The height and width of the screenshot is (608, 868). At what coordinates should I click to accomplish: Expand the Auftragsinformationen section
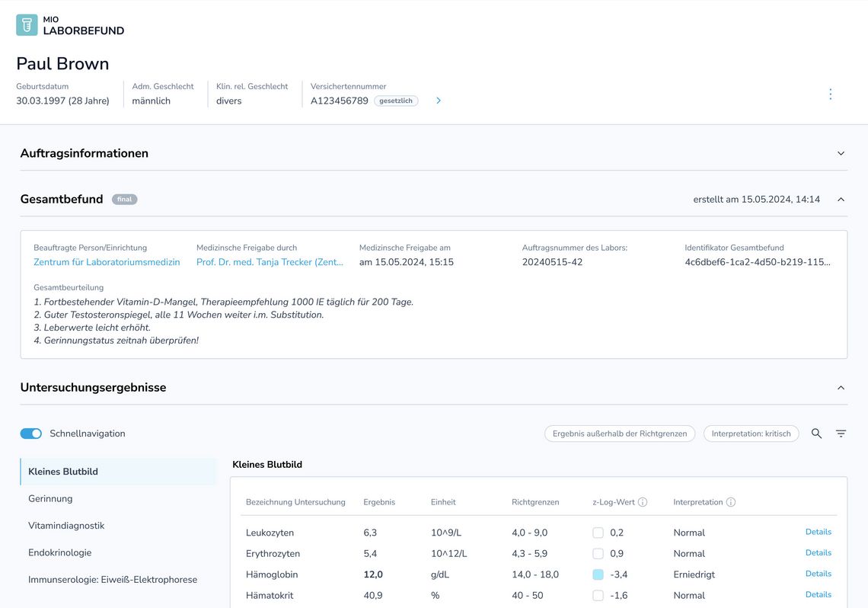point(841,153)
